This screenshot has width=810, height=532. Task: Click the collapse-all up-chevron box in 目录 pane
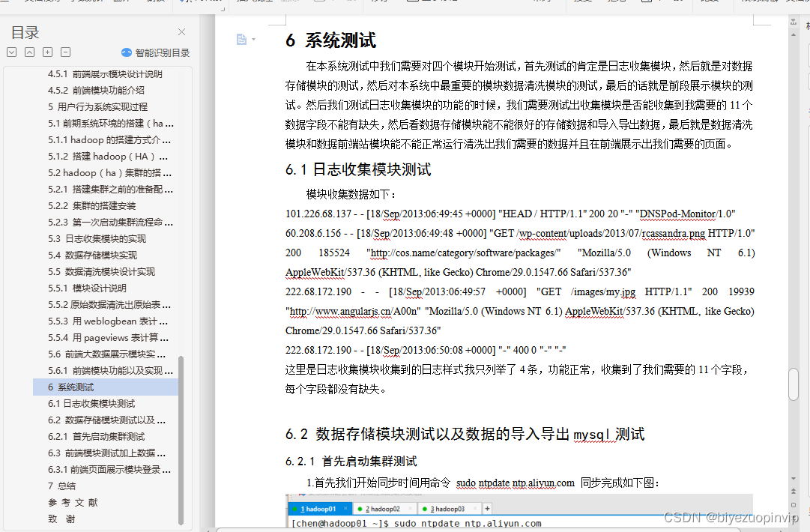pyautogui.click(x=29, y=52)
